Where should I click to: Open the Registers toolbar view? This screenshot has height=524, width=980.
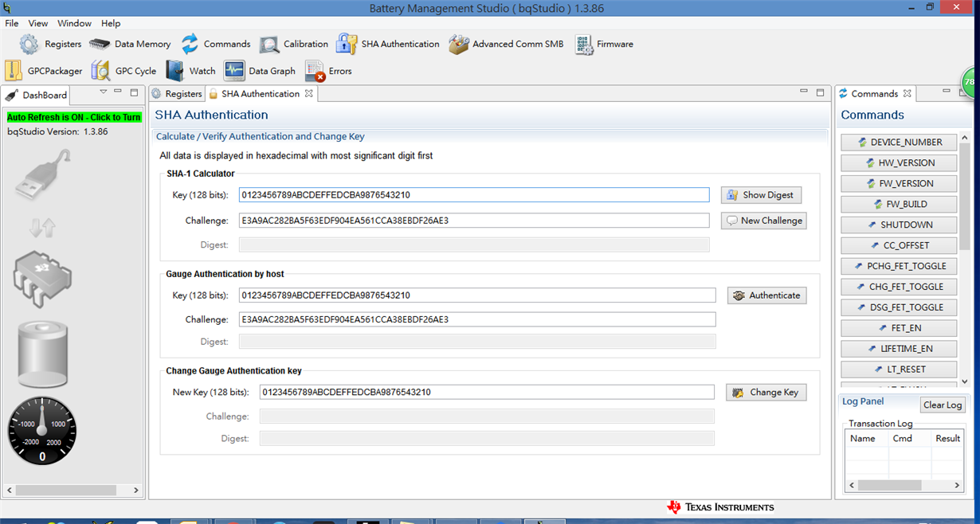[51, 44]
